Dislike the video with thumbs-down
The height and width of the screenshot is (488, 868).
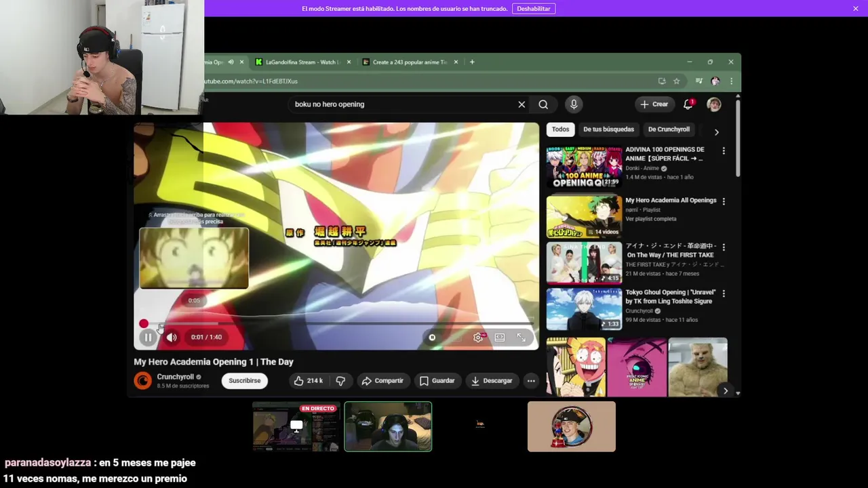click(x=340, y=381)
